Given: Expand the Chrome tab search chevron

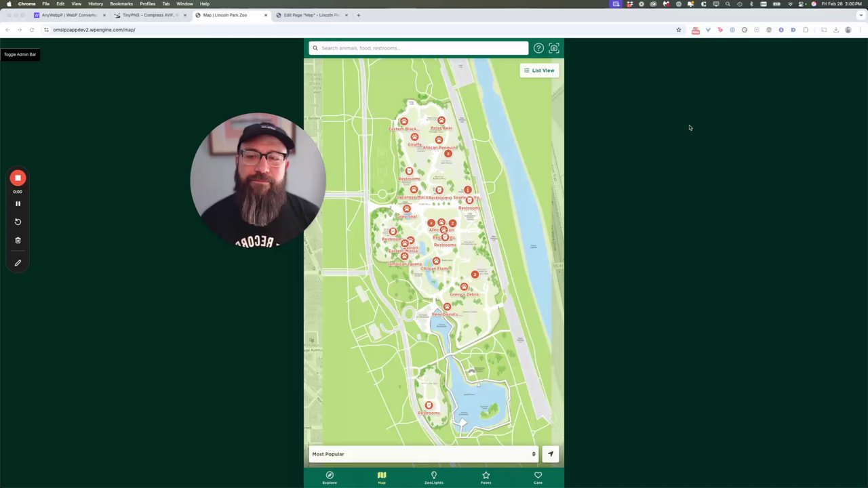Looking at the screenshot, I should click(861, 15).
